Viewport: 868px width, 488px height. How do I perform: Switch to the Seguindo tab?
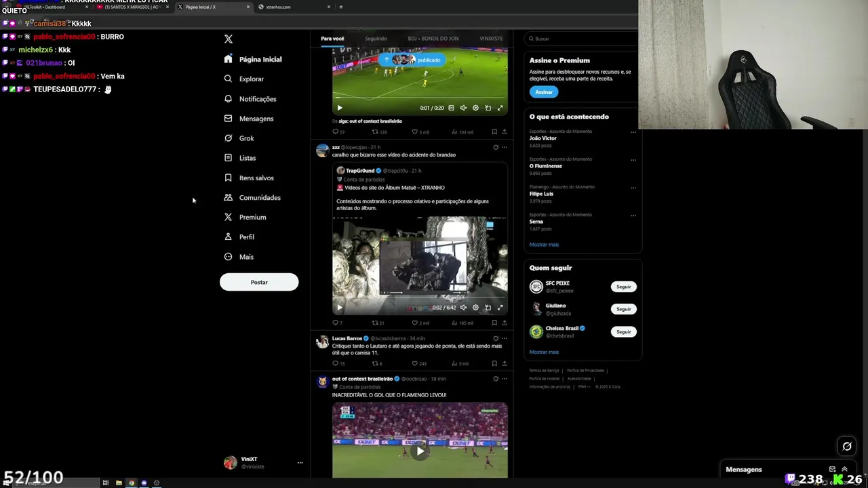[376, 39]
